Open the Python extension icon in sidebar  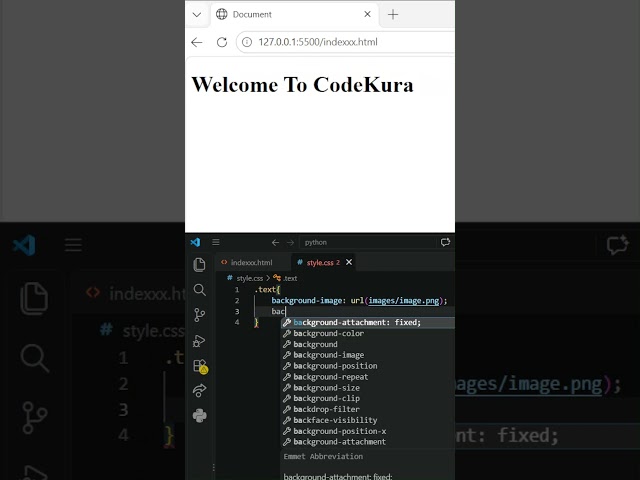199,416
